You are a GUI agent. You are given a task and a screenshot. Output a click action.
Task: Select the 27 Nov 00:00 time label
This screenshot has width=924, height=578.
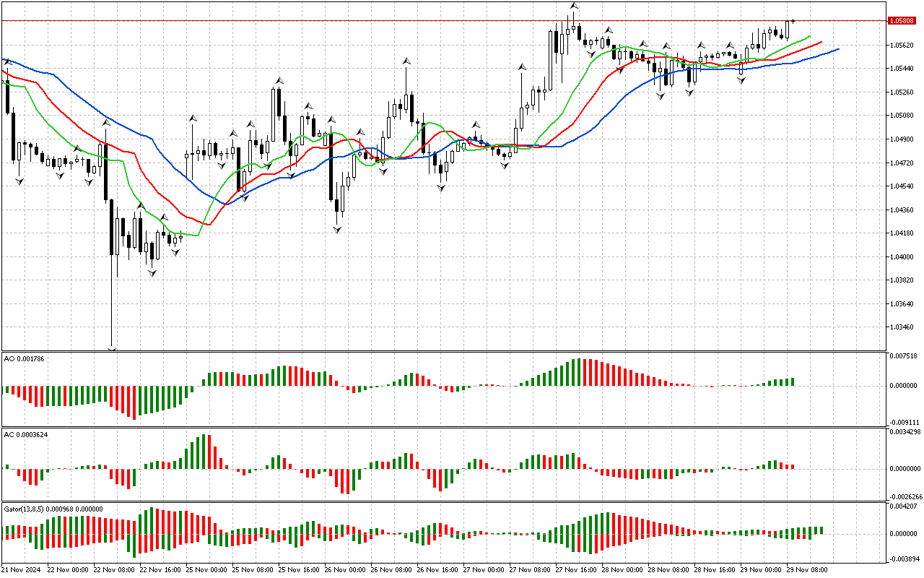482,569
